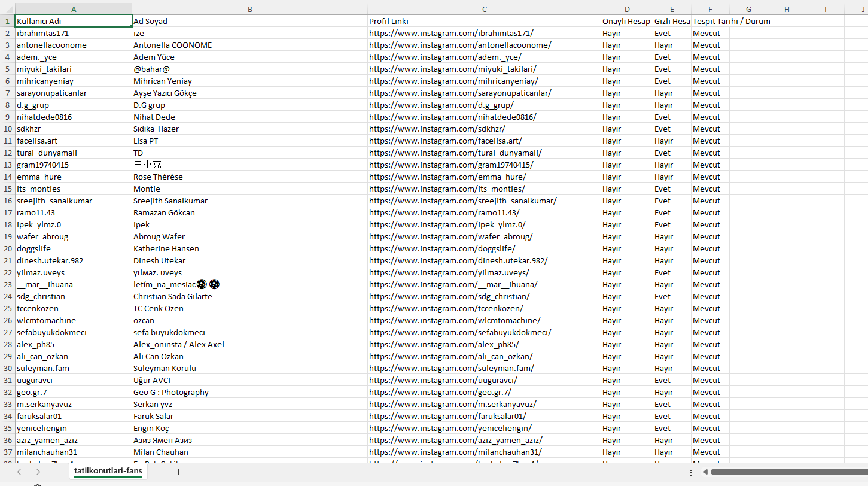This screenshot has height=486, width=868.
Task: Click the horizontal scrollbar left arrow
Action: tap(705, 472)
